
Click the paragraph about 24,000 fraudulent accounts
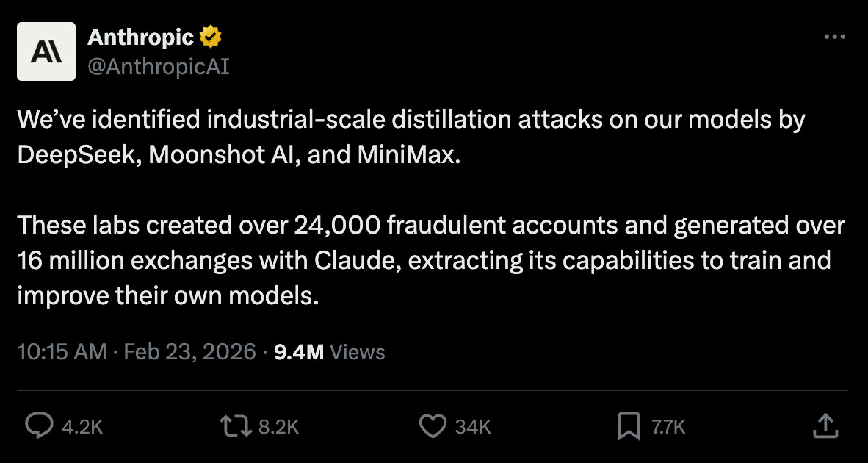[430, 261]
